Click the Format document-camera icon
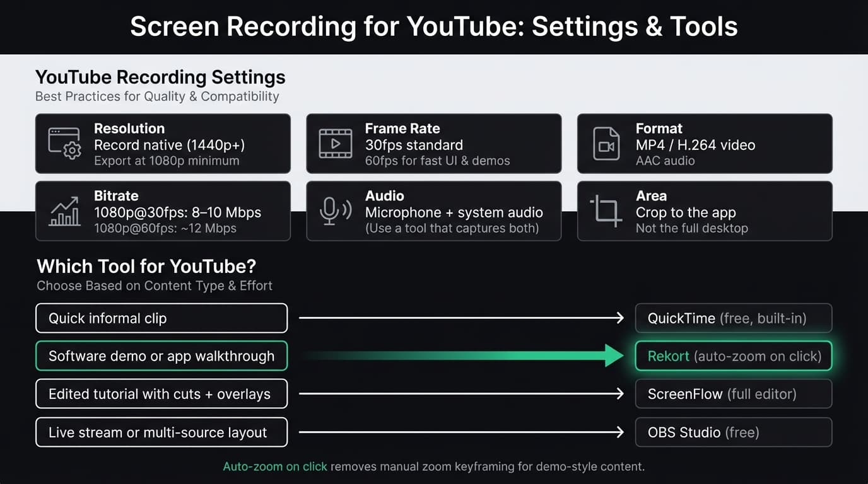868x484 pixels. tap(606, 143)
